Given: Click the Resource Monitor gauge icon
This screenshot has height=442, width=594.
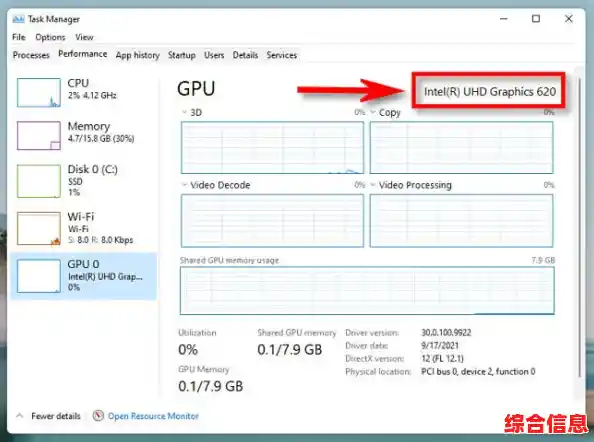Looking at the screenshot, I should coord(98,416).
